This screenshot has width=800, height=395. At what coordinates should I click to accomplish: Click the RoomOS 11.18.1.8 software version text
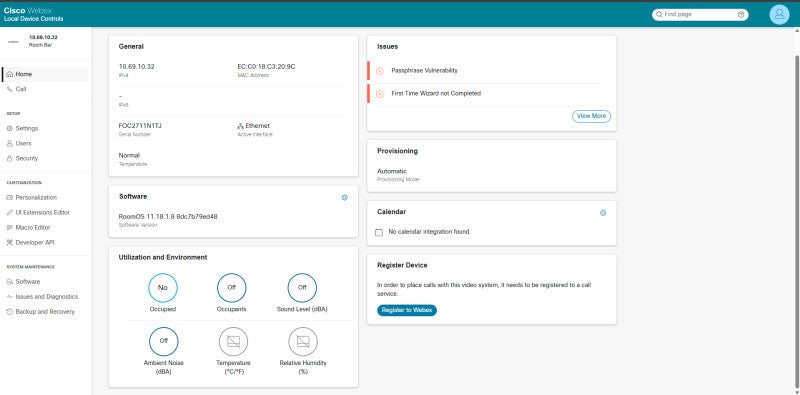pyautogui.click(x=168, y=217)
